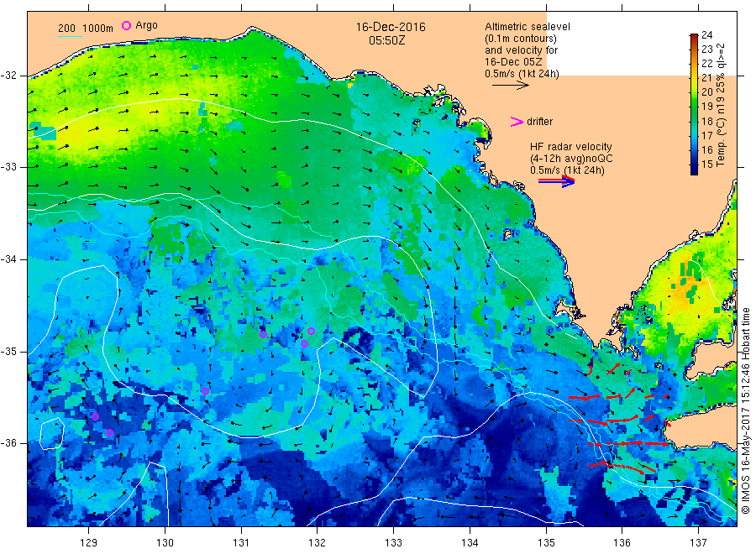Click the color bar value 20

(x=706, y=92)
